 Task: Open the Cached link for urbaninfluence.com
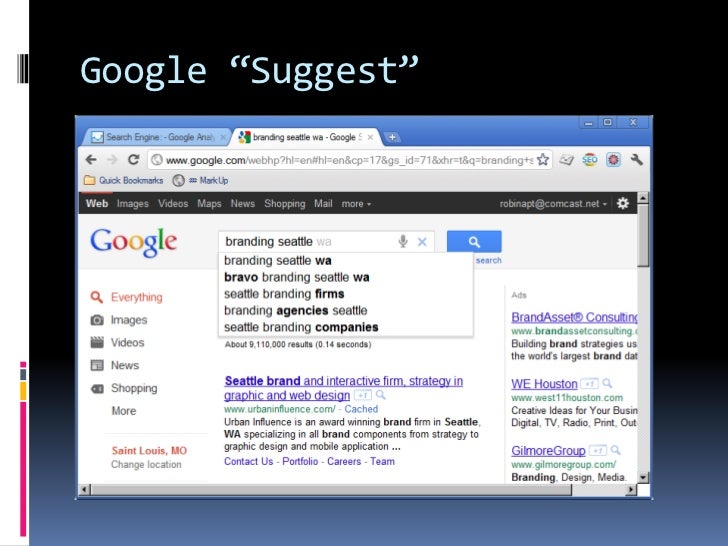pos(361,409)
